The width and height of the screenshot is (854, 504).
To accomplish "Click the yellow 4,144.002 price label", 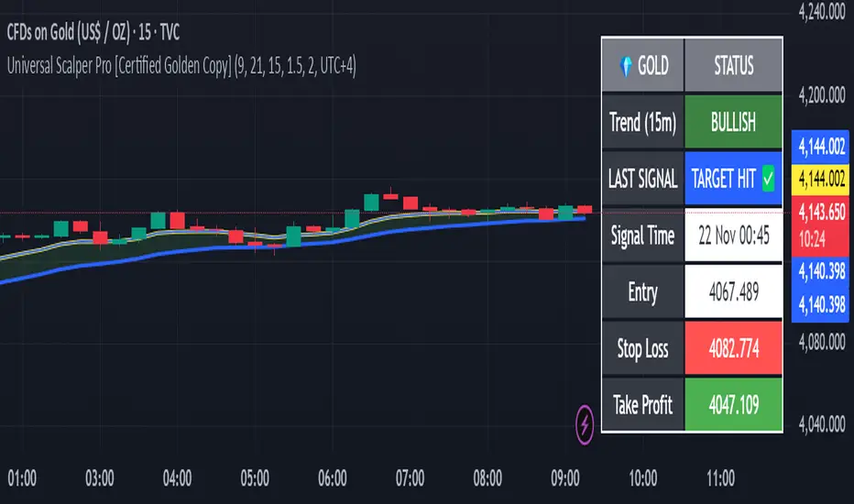I will [820, 178].
